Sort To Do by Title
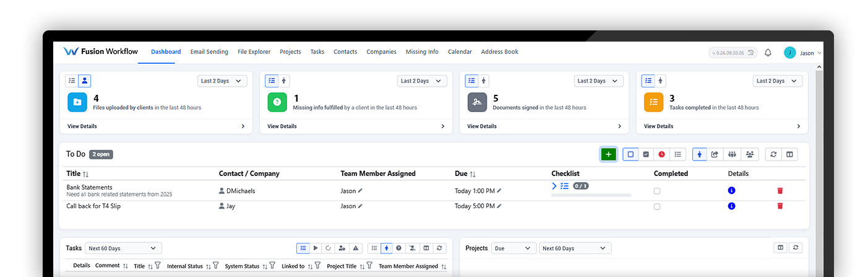868x277 pixels. click(85, 174)
